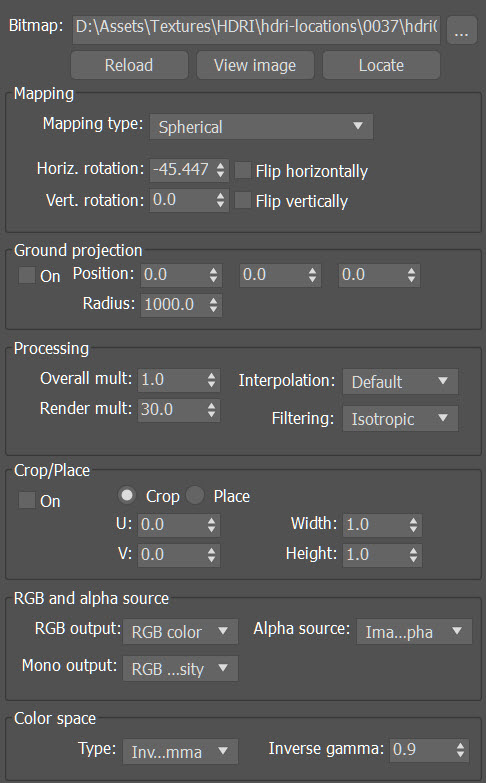Click the Overall mult spinner arrows
This screenshot has height=783, width=486.
211,380
